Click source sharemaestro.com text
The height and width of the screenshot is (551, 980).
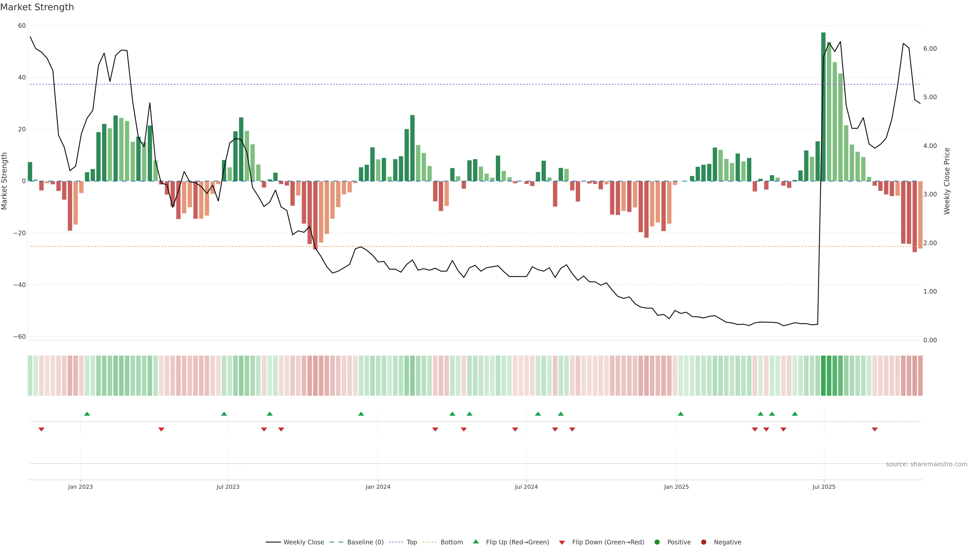[926, 464]
